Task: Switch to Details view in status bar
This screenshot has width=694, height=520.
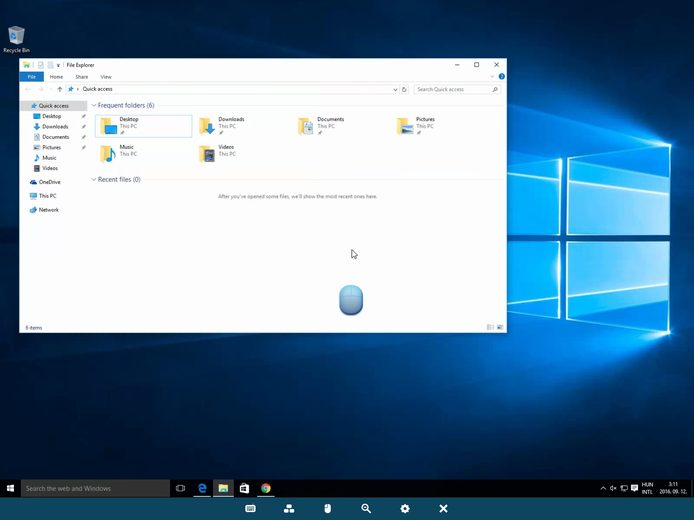Action: coord(490,327)
